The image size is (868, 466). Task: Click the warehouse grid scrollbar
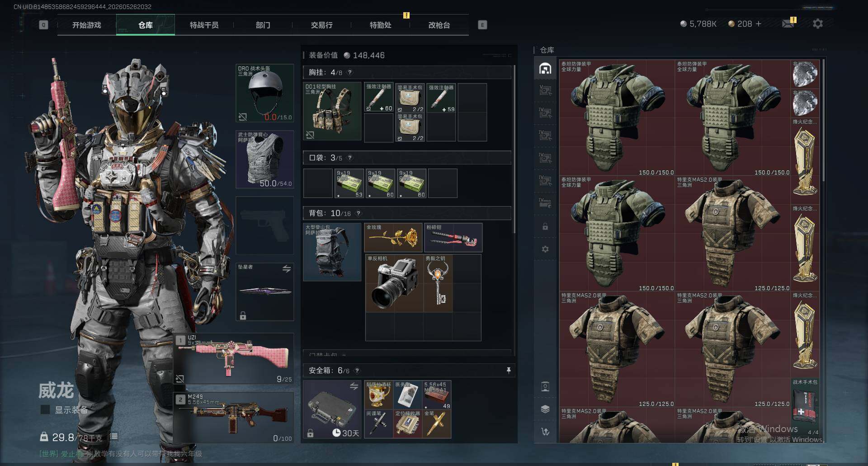coord(824,120)
